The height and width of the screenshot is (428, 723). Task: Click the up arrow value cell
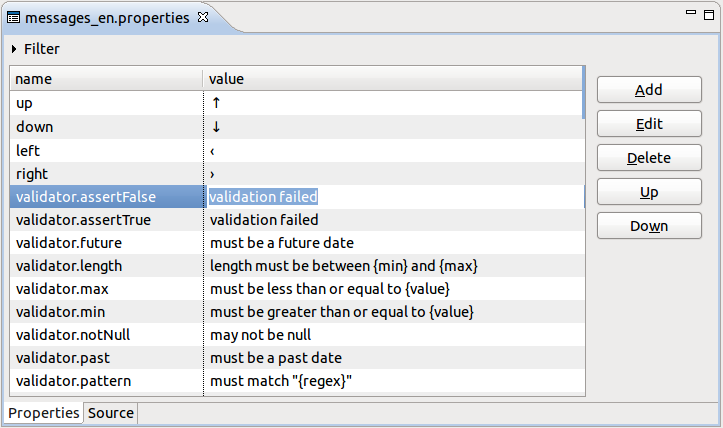tap(393, 103)
